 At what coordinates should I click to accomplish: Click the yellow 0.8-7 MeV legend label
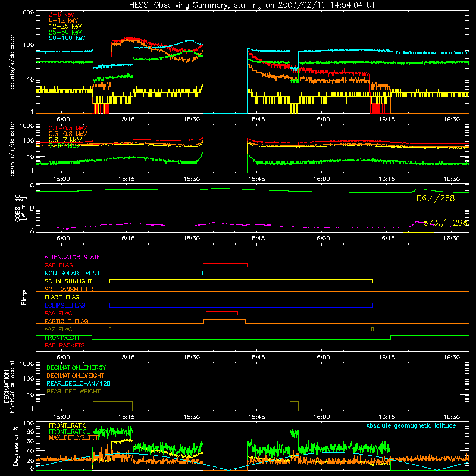coord(65,140)
